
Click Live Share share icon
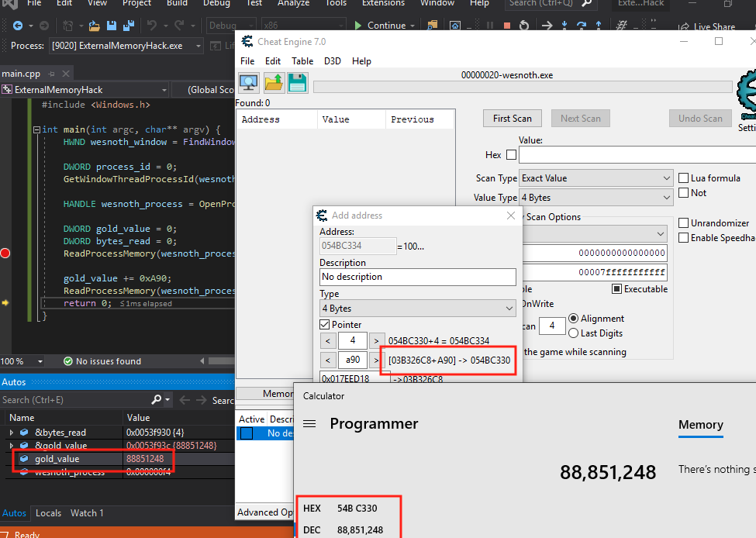[684, 27]
